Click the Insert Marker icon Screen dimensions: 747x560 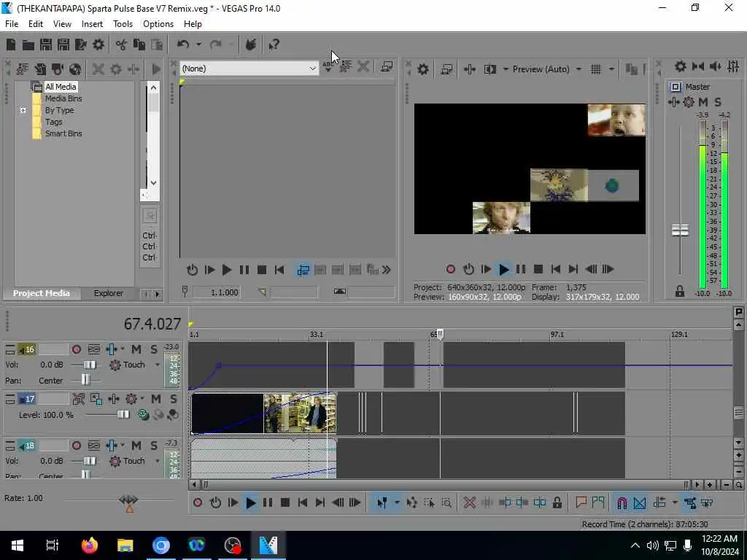tap(581, 502)
